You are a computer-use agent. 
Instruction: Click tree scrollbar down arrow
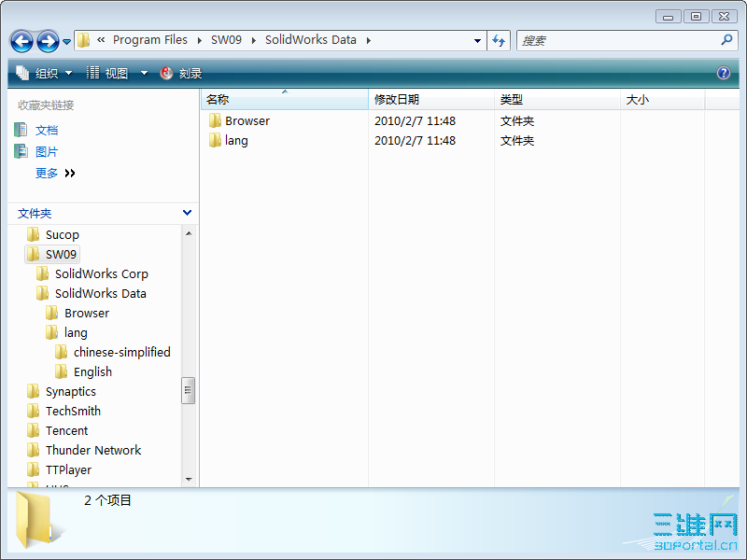click(x=189, y=480)
